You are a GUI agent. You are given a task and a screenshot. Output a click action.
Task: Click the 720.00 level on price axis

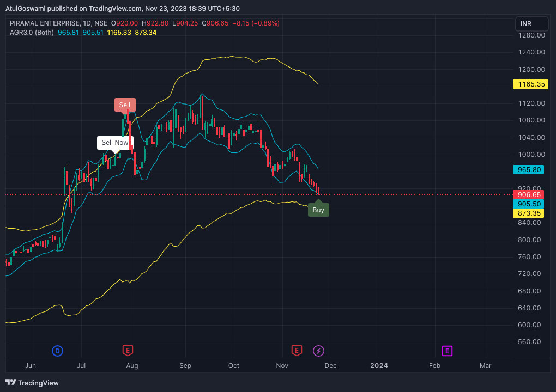point(529,274)
